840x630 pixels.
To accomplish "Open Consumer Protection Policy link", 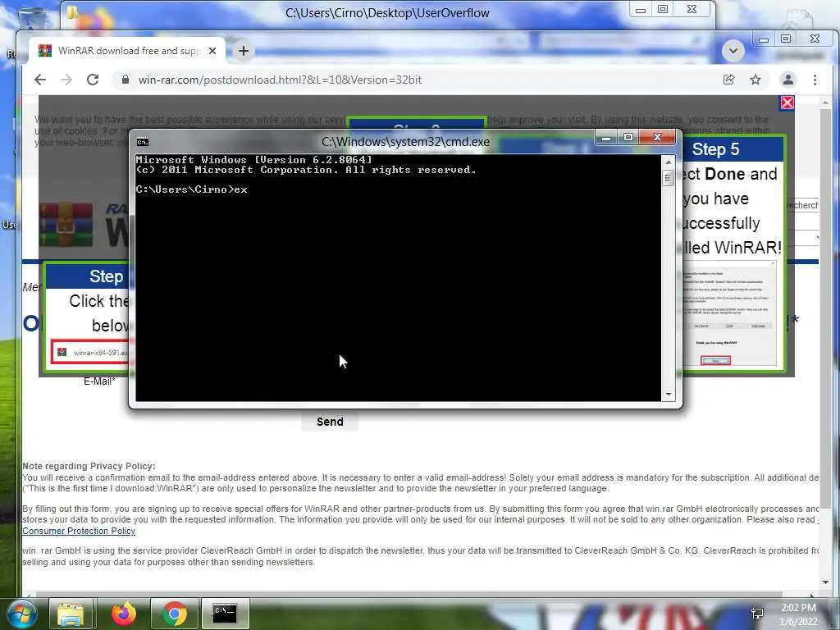I will [x=79, y=531].
